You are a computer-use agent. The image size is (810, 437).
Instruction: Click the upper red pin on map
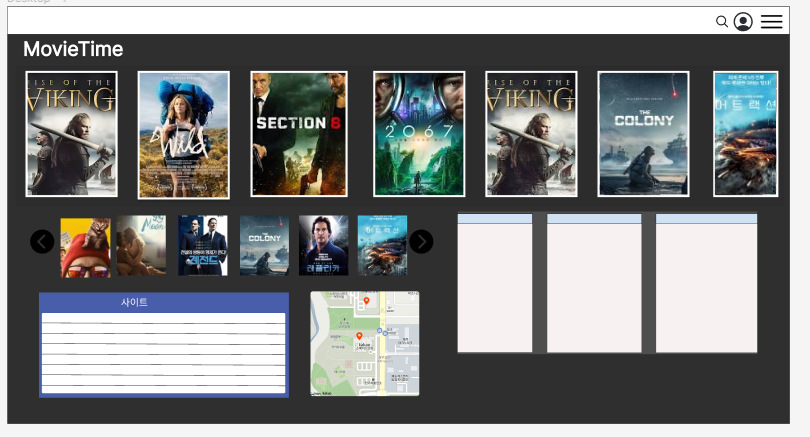coord(366,301)
